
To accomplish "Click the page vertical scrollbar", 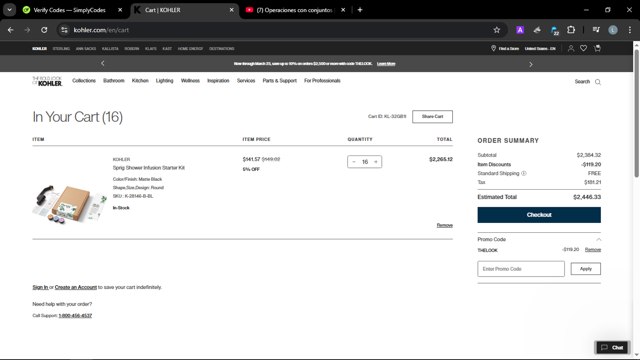I will 636,113.
